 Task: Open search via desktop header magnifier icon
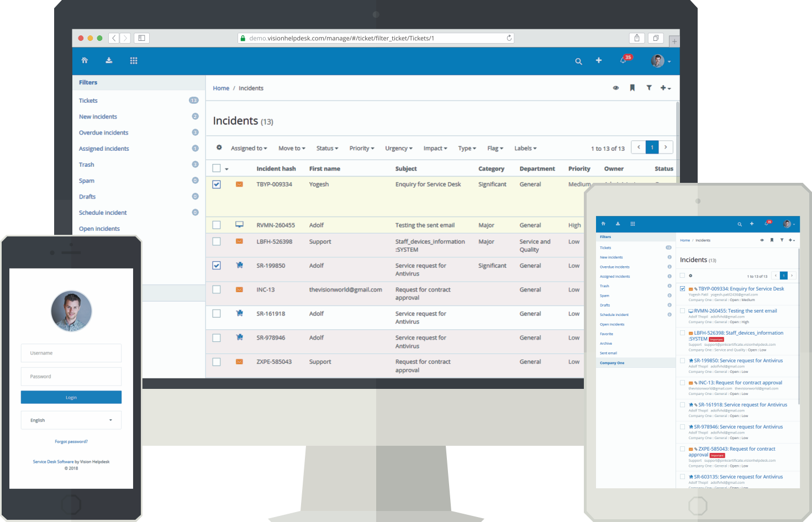click(578, 61)
